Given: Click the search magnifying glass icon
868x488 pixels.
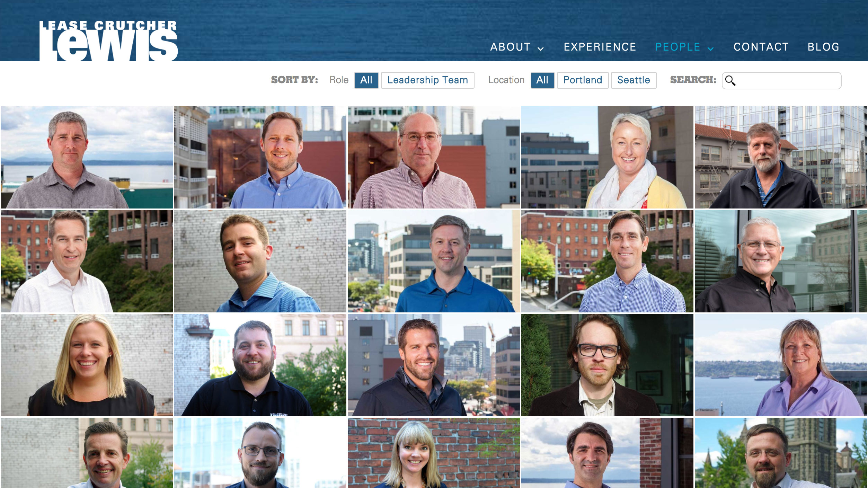Looking at the screenshot, I should pos(730,80).
